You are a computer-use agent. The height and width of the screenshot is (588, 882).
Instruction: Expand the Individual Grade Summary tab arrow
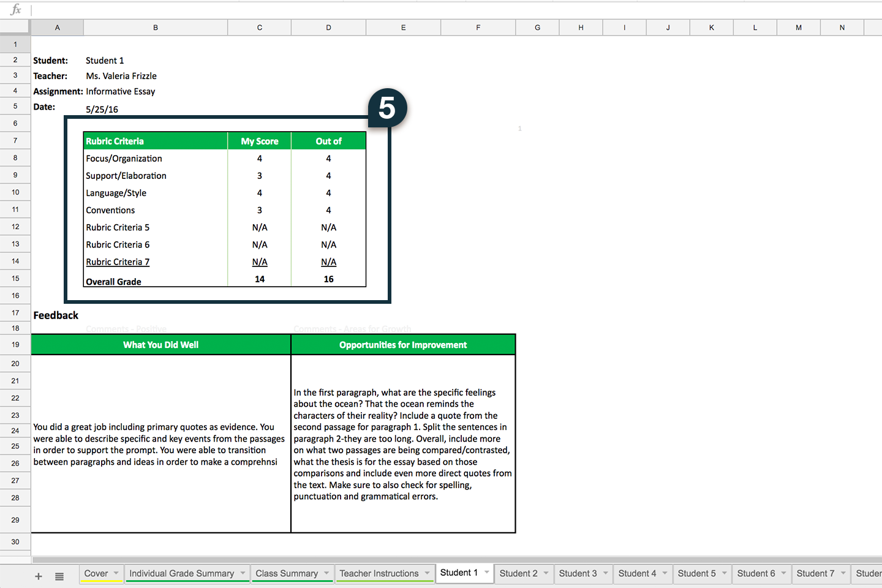click(x=243, y=573)
